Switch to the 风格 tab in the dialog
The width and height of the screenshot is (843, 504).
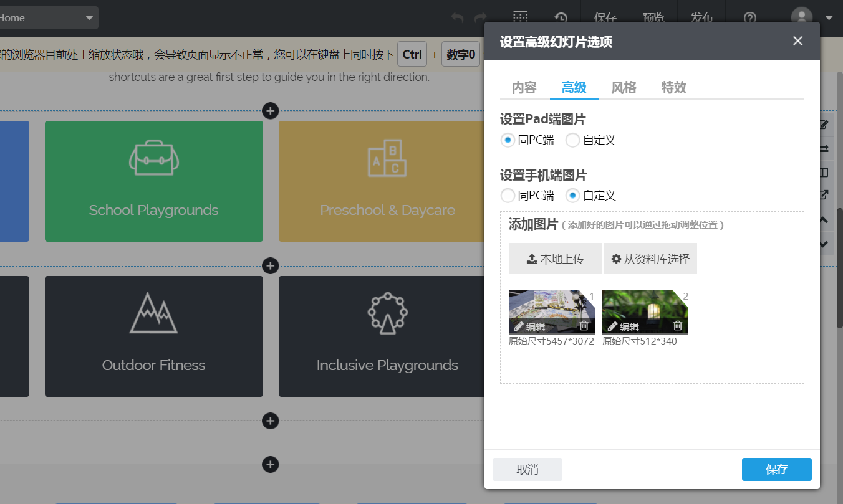tap(624, 88)
